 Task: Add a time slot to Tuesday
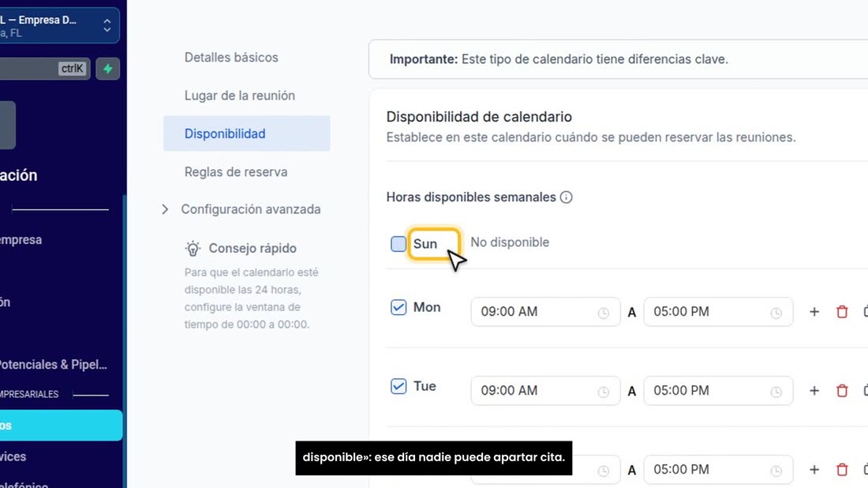pyautogui.click(x=814, y=391)
